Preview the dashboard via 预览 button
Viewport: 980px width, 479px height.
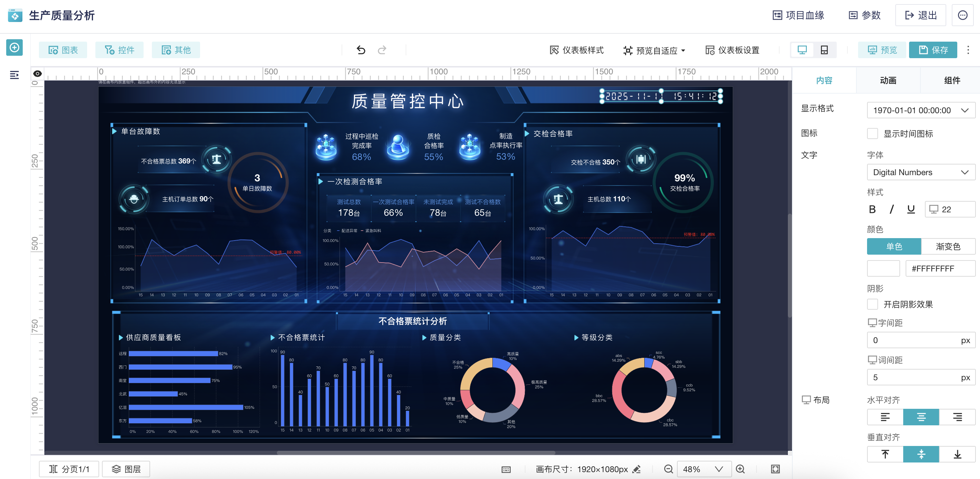coord(881,50)
